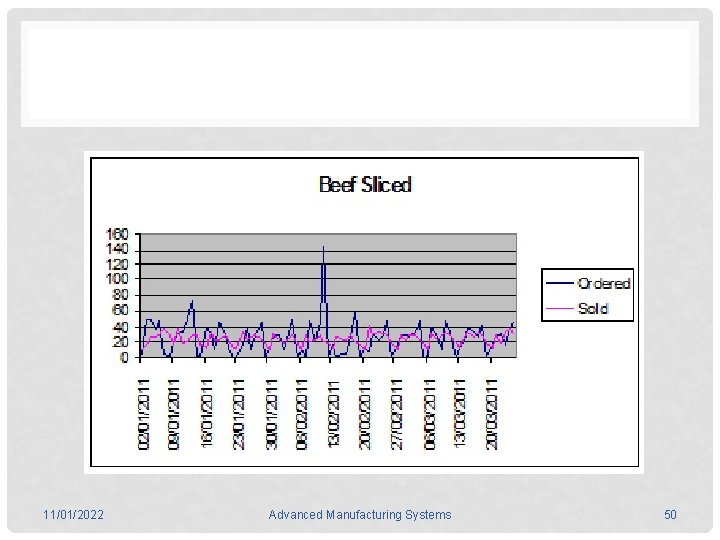
Task: Click the tall Ordered spike near 140
Action: (x=323, y=276)
